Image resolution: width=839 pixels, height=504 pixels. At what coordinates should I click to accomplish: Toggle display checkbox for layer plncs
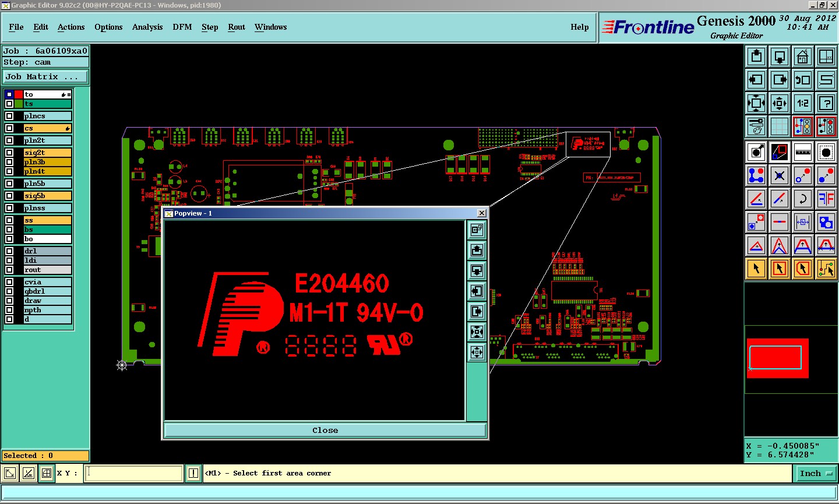(9, 116)
